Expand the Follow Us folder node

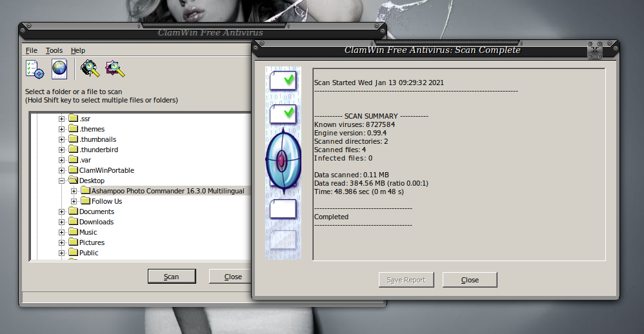point(74,201)
